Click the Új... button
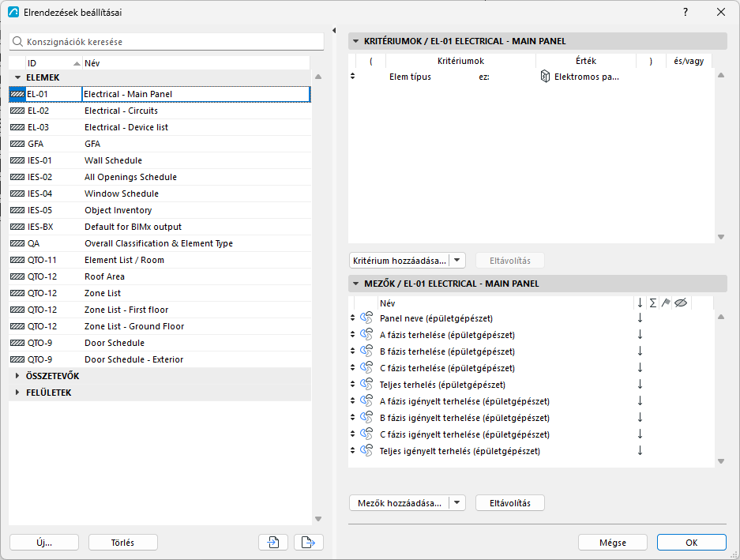This screenshot has width=740, height=560. pyautogui.click(x=44, y=542)
